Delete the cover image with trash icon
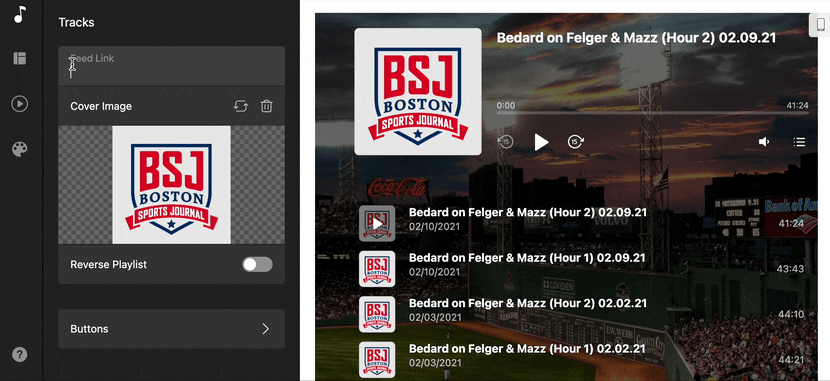This screenshot has width=830, height=381. click(x=266, y=106)
